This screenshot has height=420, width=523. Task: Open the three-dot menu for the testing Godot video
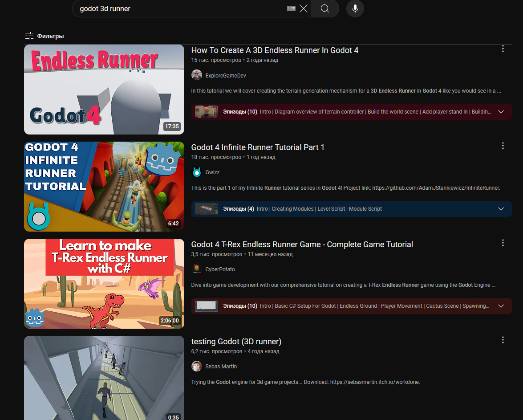pyautogui.click(x=503, y=340)
